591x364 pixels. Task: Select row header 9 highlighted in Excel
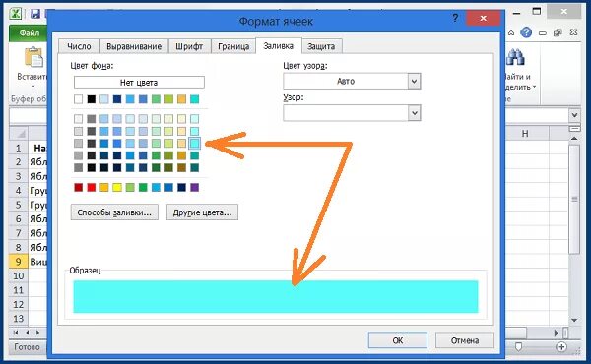pyautogui.click(x=18, y=262)
